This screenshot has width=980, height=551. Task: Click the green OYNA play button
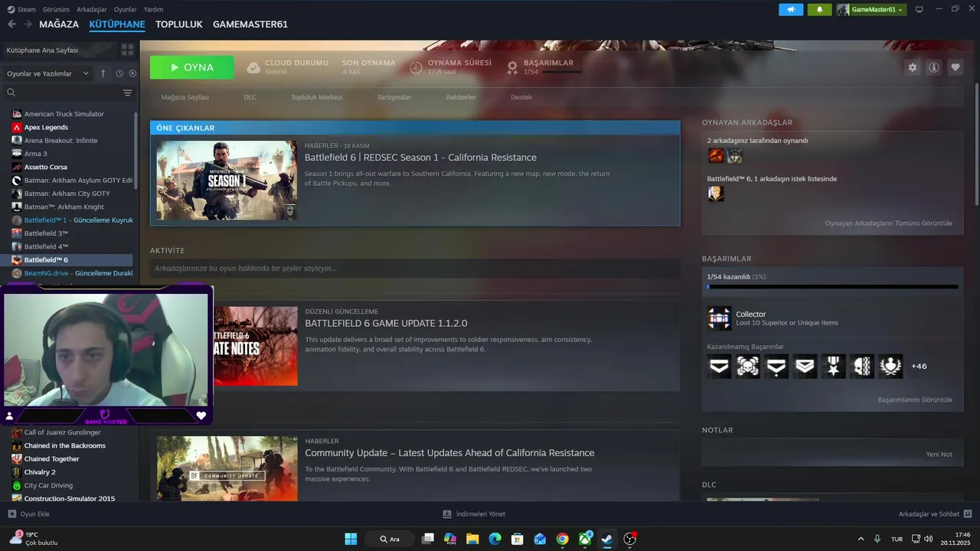pos(192,67)
